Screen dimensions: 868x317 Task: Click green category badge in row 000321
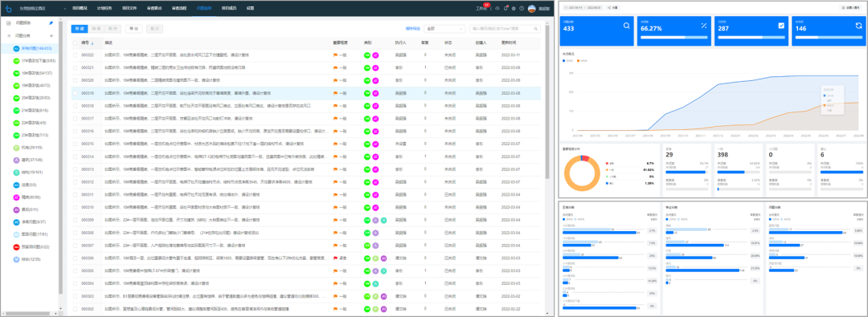click(366, 68)
